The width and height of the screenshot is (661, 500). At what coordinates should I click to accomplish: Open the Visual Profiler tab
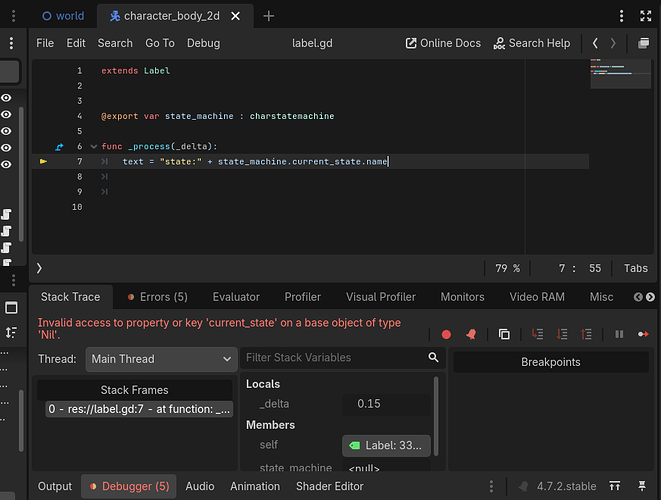click(x=381, y=297)
